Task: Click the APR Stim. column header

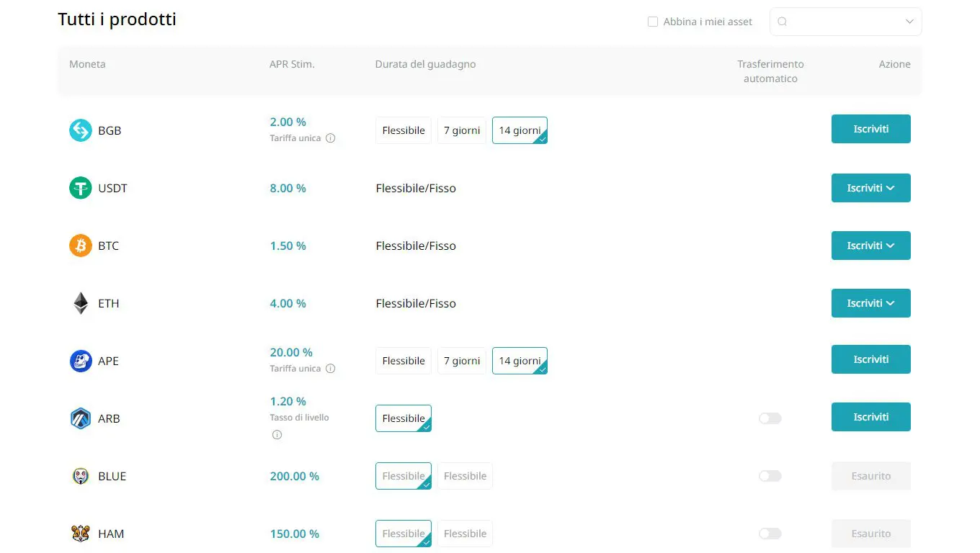Action: (x=292, y=64)
